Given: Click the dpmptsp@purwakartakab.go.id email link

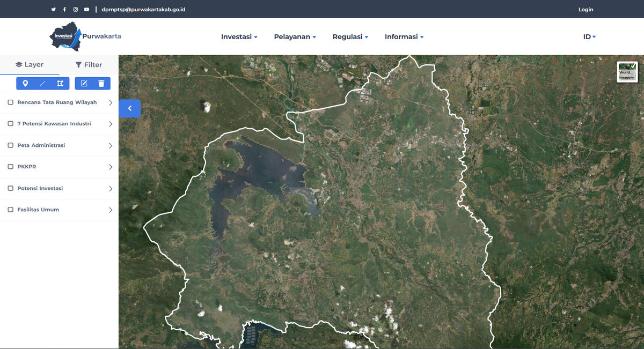Looking at the screenshot, I should click(x=143, y=10).
